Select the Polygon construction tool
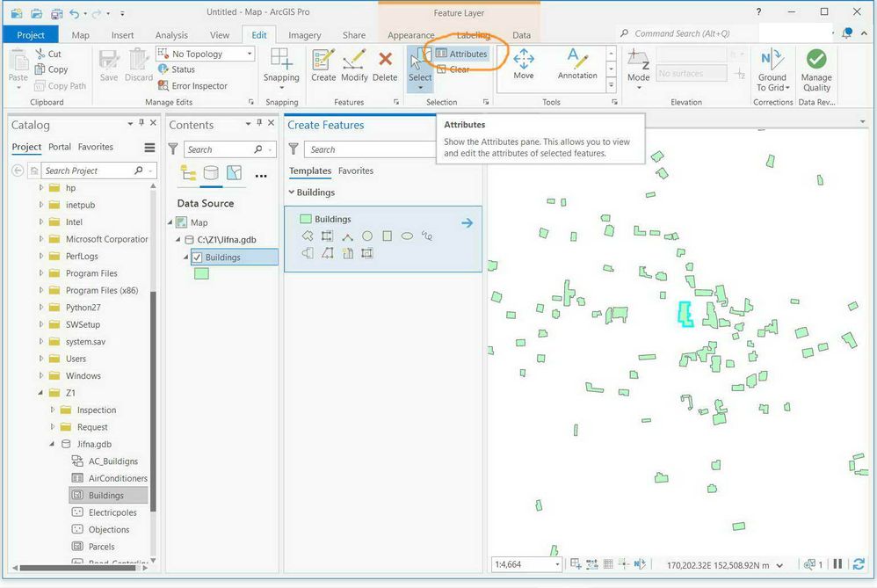 [308, 236]
